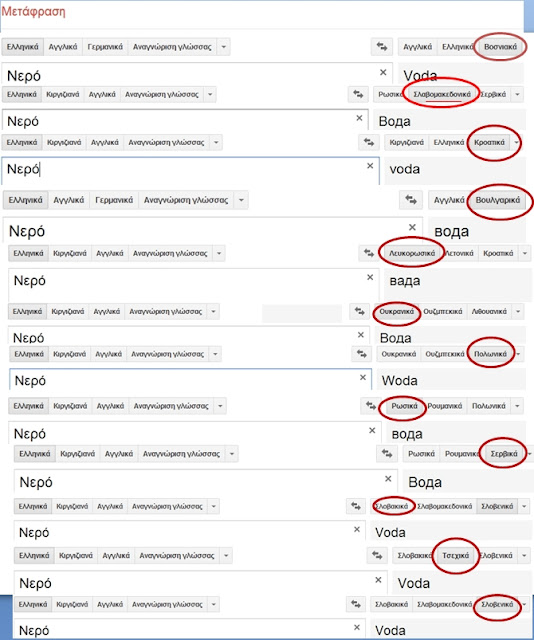
Task: Click swap icon left of Λευκορωσικά
Action: tap(369, 253)
